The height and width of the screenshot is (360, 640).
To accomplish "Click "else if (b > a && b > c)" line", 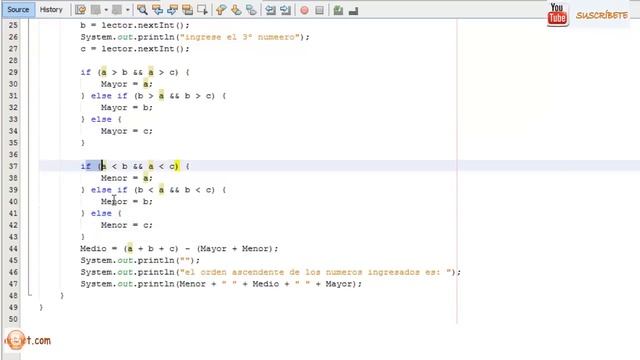I will [153, 96].
